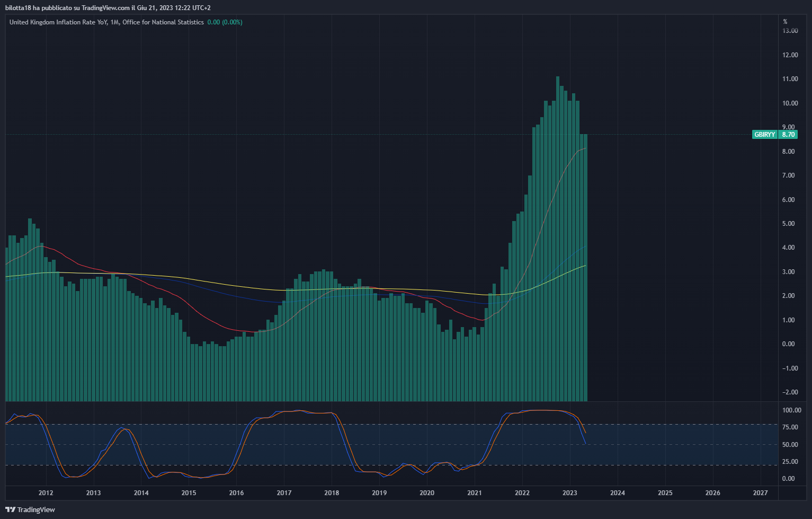Click the '0.00 (0.00%)' change value
Viewport: 812px width, 519px height.
point(225,22)
